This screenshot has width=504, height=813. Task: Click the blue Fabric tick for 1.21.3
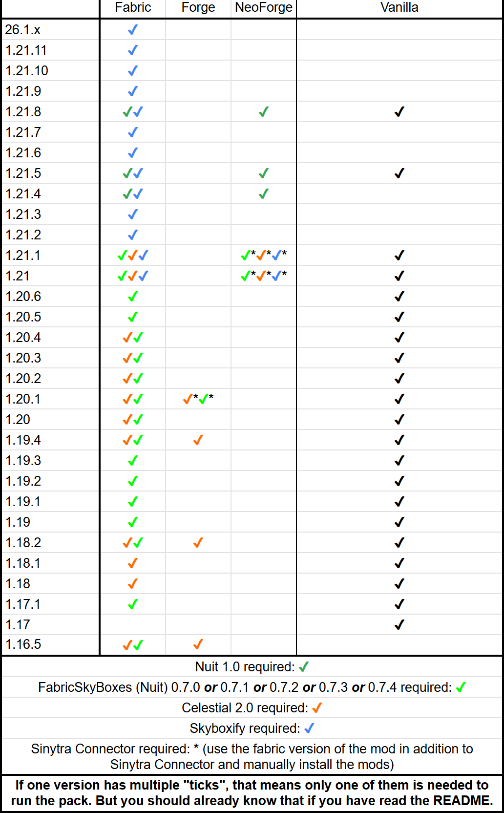click(x=133, y=214)
